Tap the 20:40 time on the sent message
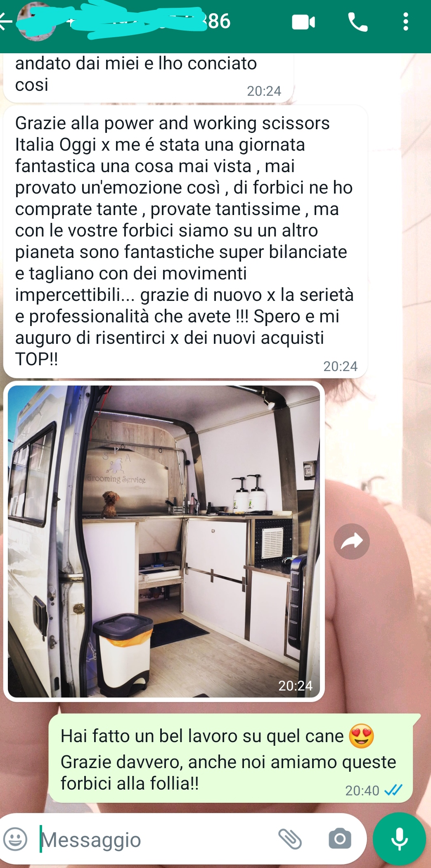Image resolution: width=431 pixels, height=868 pixels. click(362, 790)
